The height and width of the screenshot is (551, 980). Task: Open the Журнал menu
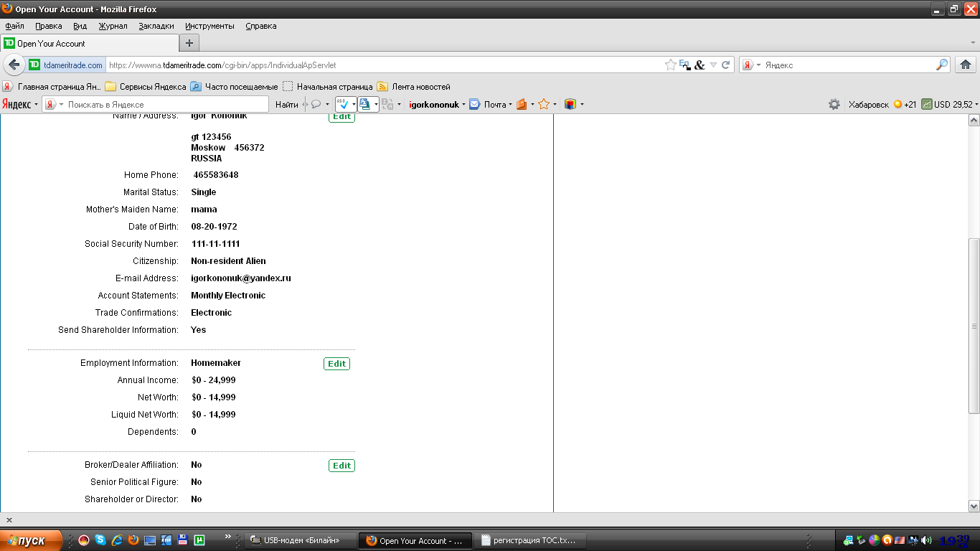(113, 26)
